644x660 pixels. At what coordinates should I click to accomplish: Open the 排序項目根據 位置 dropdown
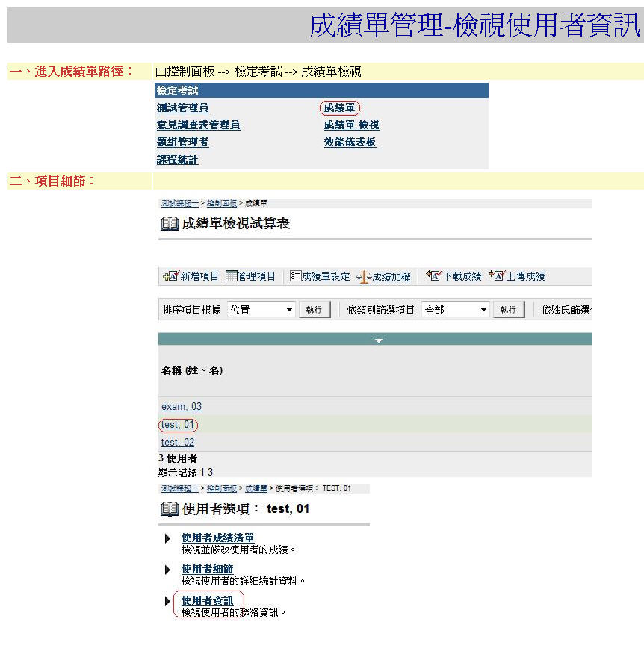point(289,310)
